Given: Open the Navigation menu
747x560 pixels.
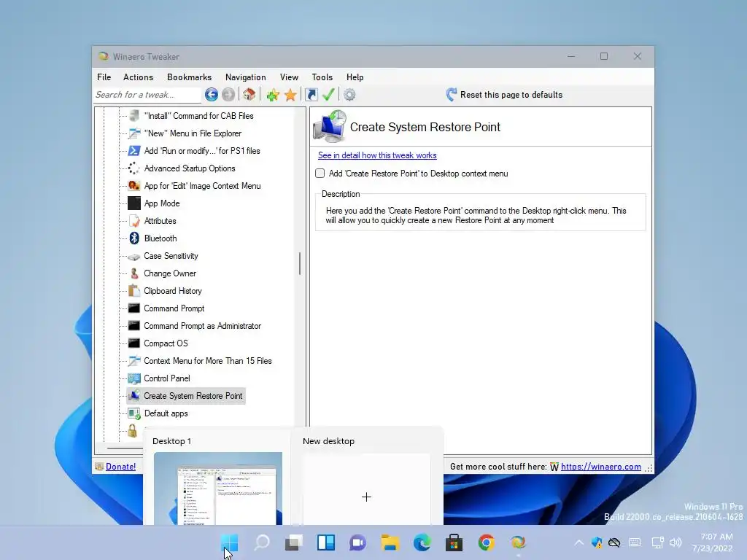Looking at the screenshot, I should pyautogui.click(x=245, y=77).
